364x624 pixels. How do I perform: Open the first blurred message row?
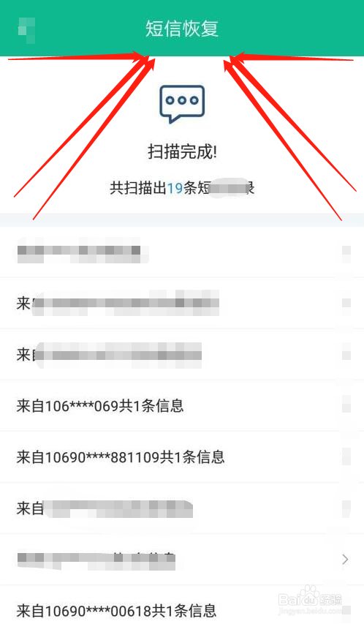[182, 252]
